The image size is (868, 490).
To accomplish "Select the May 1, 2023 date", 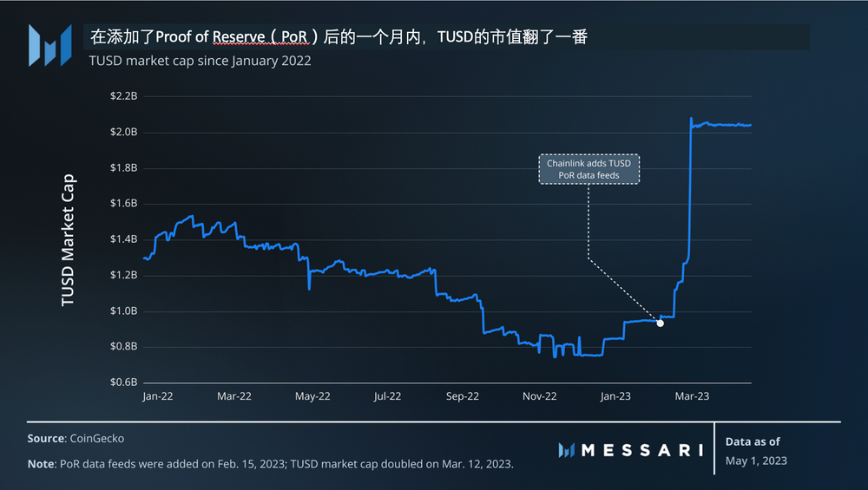I will click(x=756, y=461).
